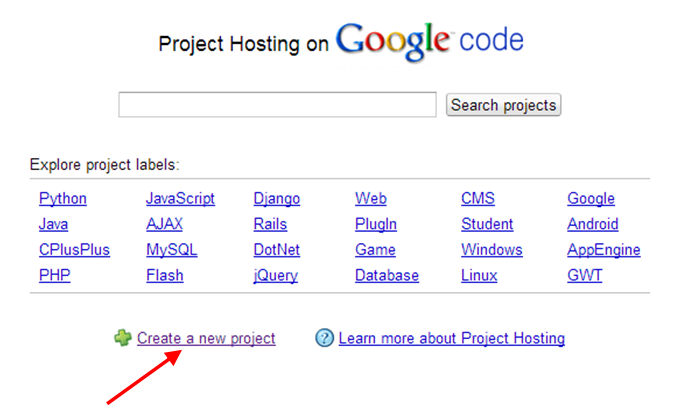This screenshot has width=696, height=420.
Task: Click the MySQL label link
Action: [172, 250]
